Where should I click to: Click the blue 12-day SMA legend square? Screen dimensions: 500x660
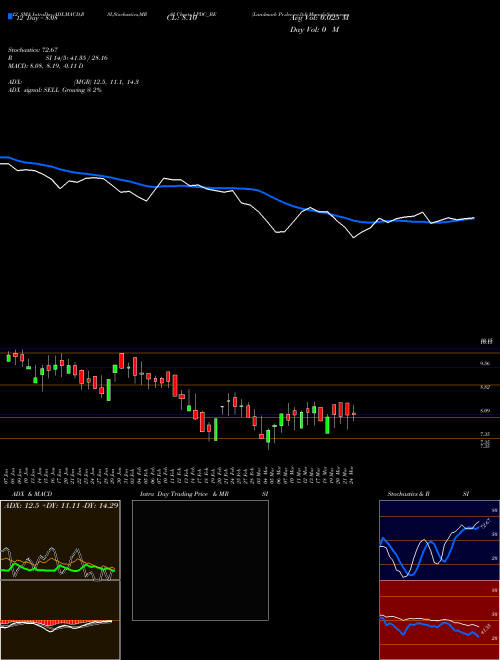pos(10,16)
